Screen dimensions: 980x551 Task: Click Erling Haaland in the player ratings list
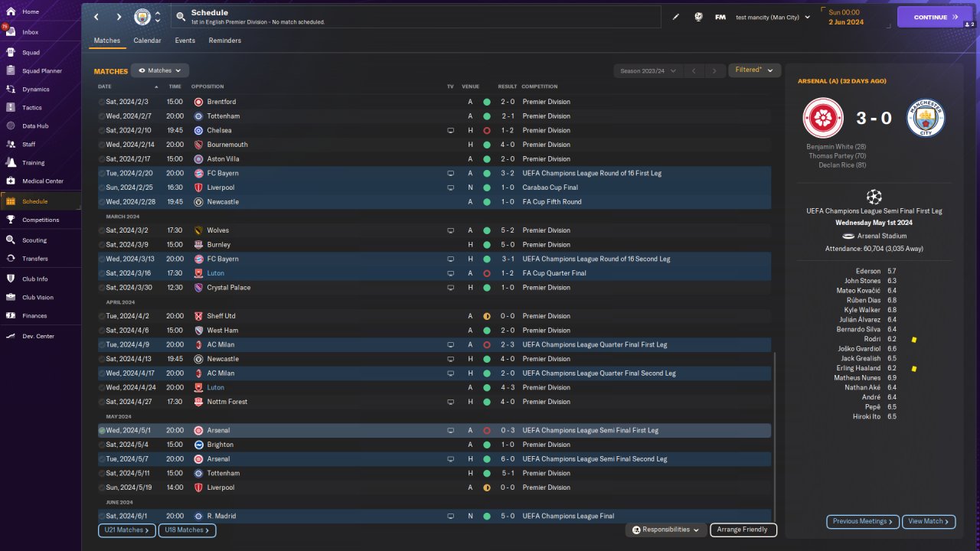point(858,368)
